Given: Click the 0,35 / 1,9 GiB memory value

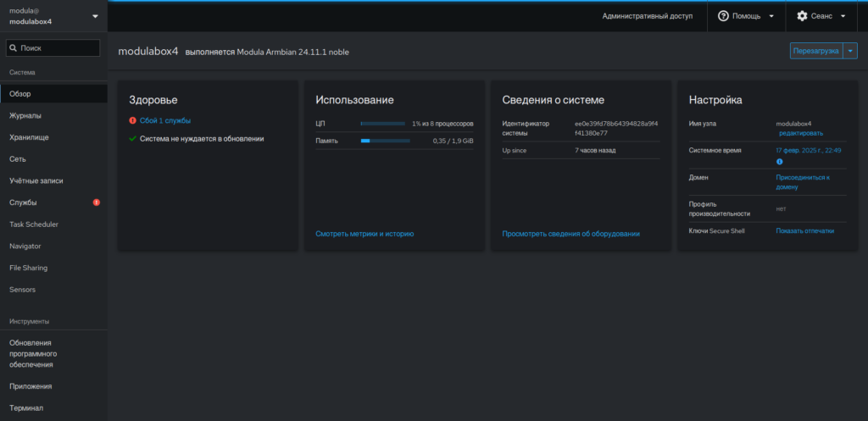Looking at the screenshot, I should coord(453,141).
